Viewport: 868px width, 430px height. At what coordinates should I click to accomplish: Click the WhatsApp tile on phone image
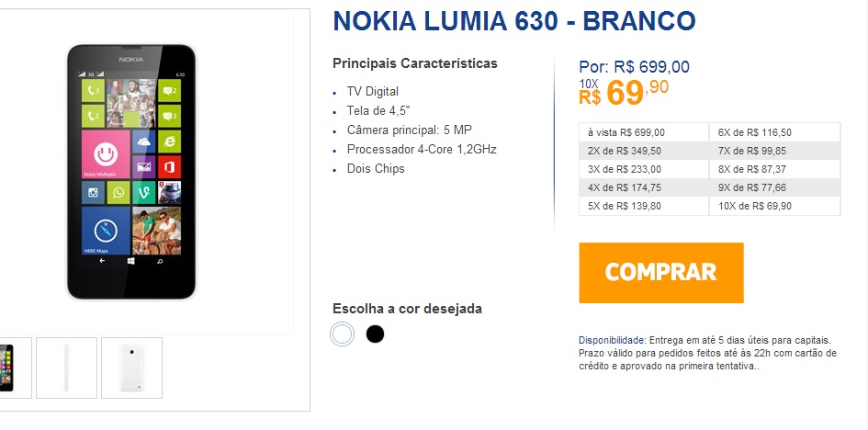118,193
